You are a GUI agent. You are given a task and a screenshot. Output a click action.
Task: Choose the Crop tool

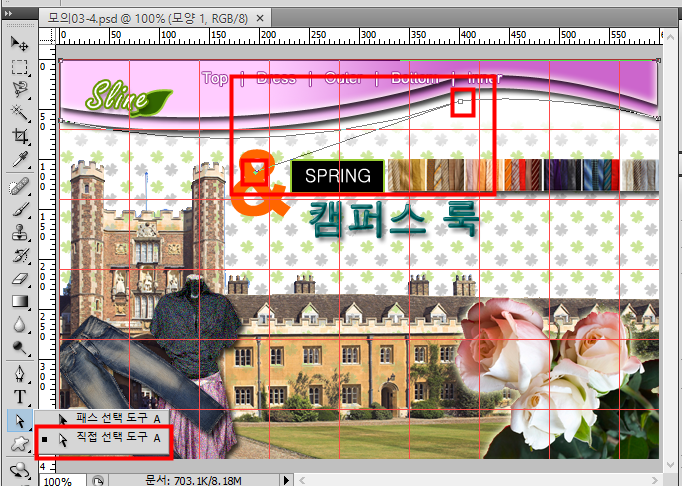(x=19, y=135)
